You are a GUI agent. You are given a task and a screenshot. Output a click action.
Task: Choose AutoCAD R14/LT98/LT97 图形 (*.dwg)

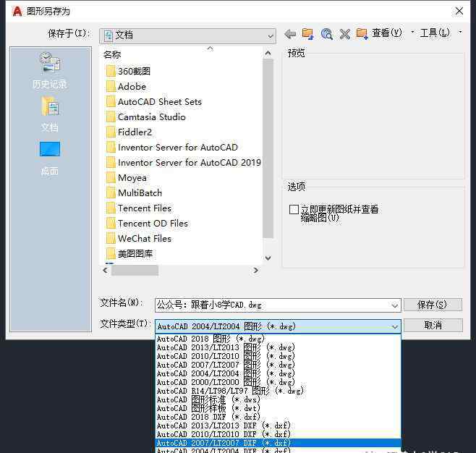tap(278, 391)
